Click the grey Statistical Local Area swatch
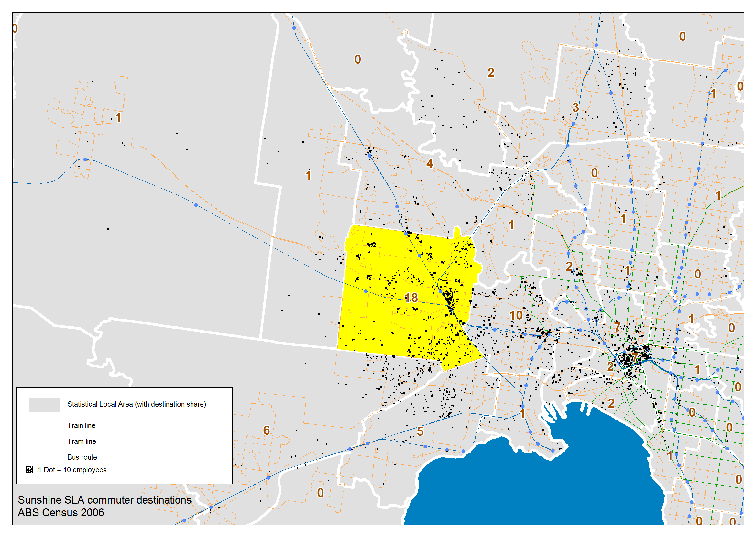 (44, 405)
